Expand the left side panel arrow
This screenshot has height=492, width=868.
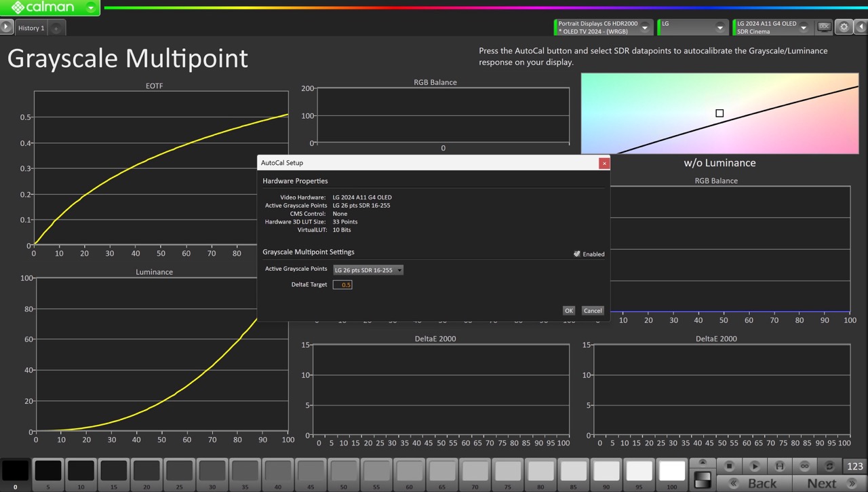tap(6, 27)
